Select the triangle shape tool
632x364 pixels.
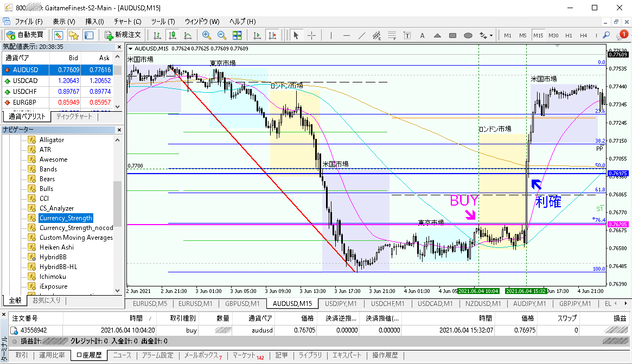437,35
